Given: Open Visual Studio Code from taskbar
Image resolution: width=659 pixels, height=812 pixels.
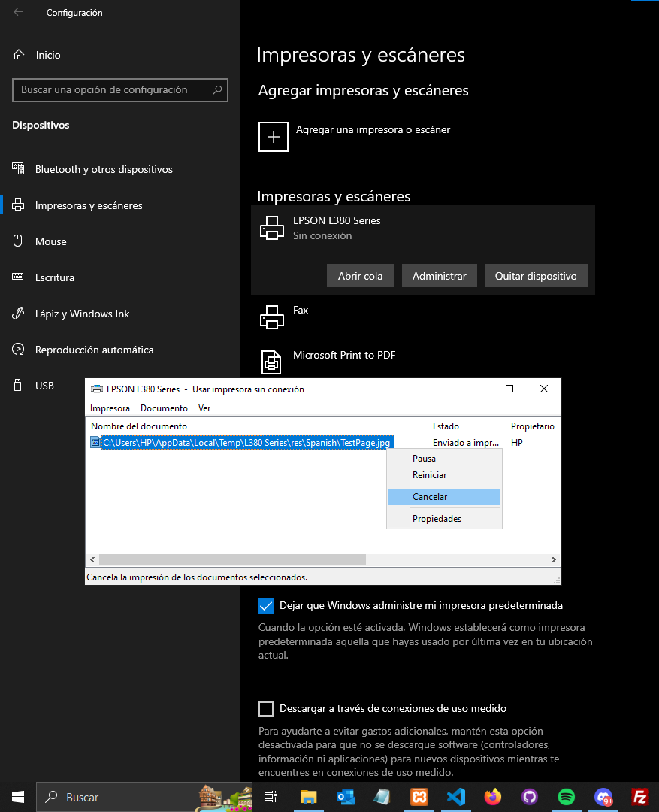Looking at the screenshot, I should point(456,797).
